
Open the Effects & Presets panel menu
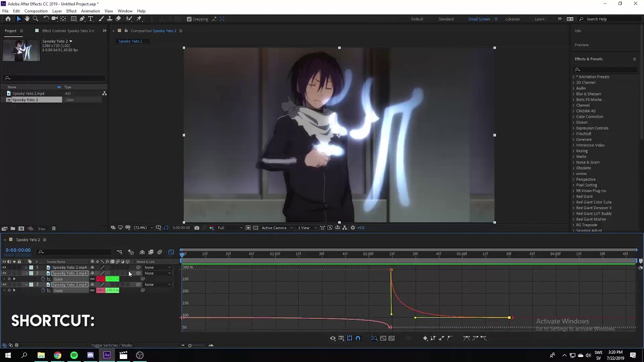634,59
